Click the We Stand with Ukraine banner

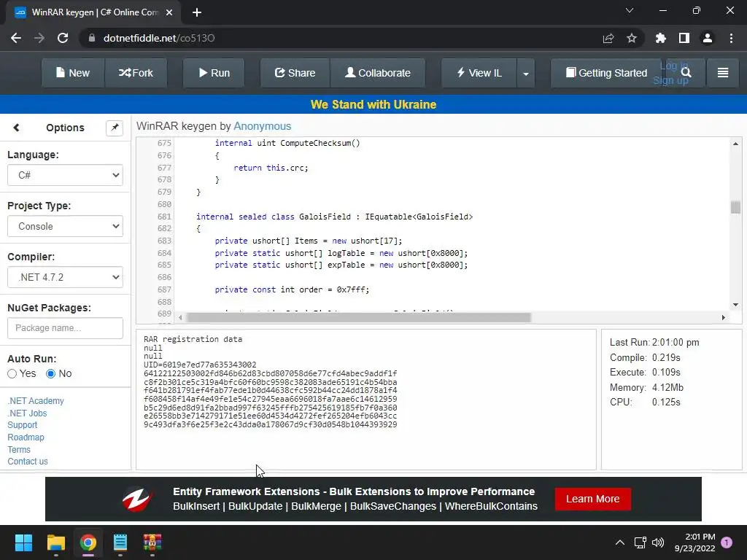click(373, 104)
